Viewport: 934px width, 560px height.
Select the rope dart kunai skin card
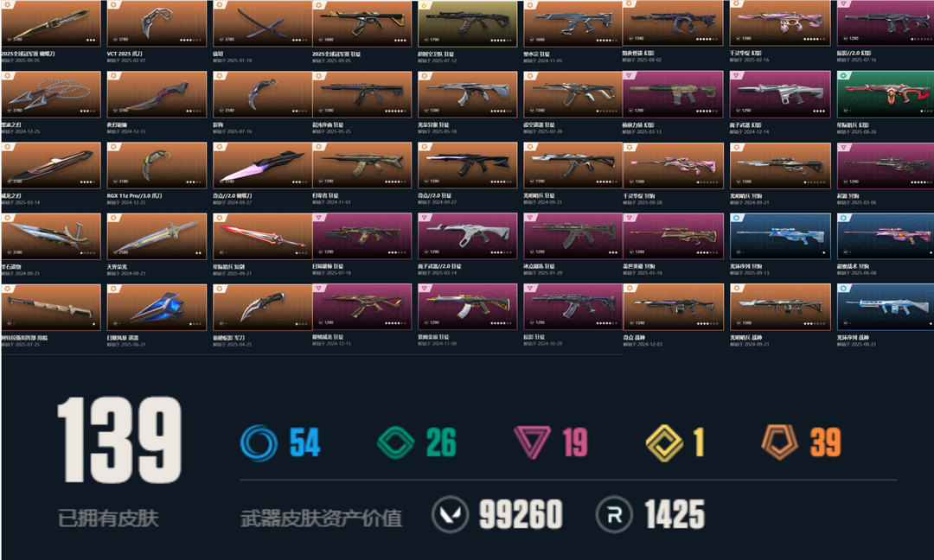coord(51,94)
